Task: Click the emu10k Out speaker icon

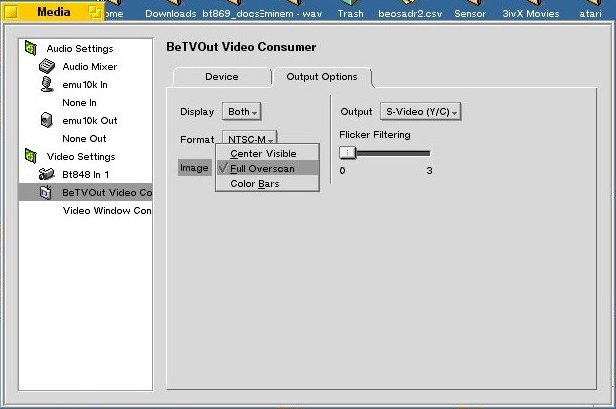Action: pos(46,120)
